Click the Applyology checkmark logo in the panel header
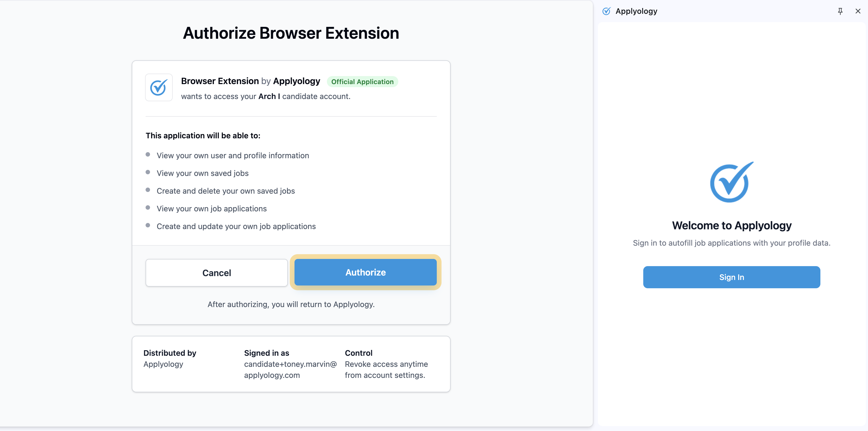This screenshot has height=431, width=868. pyautogui.click(x=606, y=11)
